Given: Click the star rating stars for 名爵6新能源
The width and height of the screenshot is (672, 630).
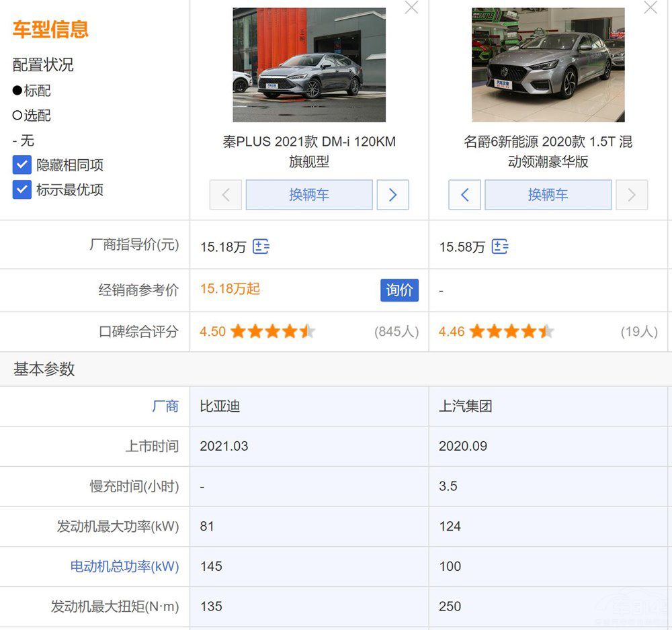Looking at the screenshot, I should click(511, 331).
